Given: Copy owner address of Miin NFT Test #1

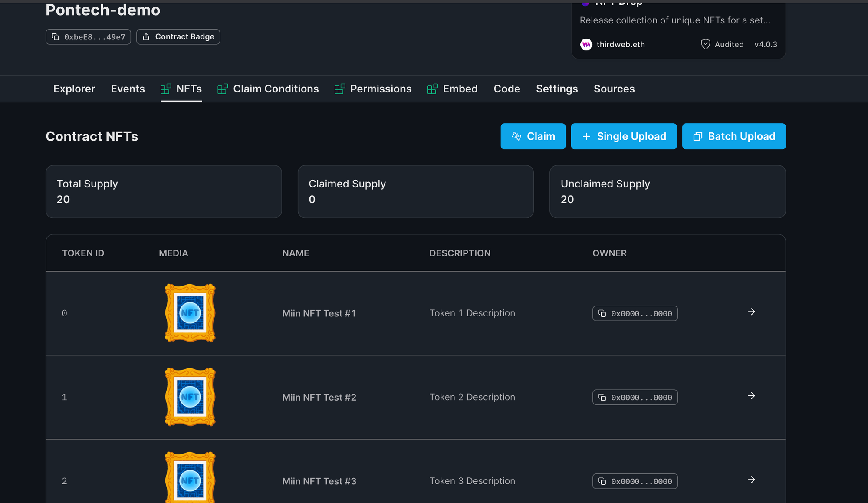Looking at the screenshot, I should pyautogui.click(x=635, y=313).
